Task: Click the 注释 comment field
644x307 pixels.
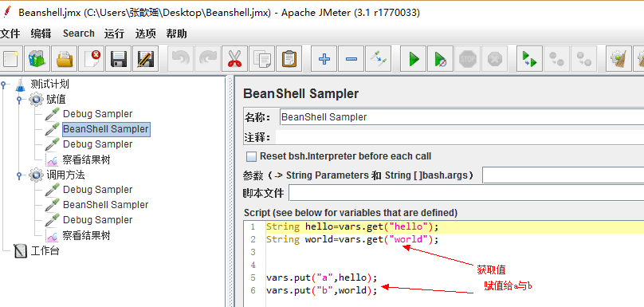Action: pos(459,137)
